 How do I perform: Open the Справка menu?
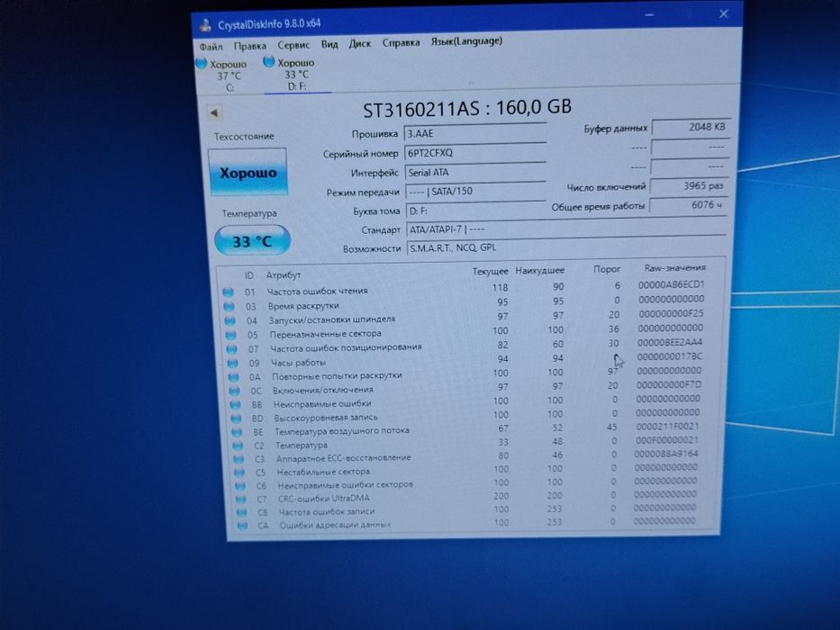tap(401, 43)
